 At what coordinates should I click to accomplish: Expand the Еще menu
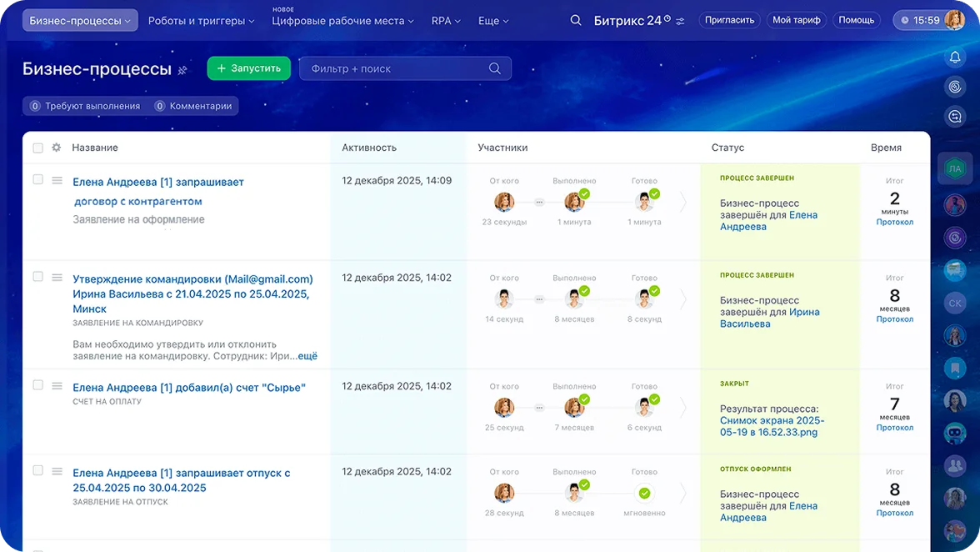point(493,21)
